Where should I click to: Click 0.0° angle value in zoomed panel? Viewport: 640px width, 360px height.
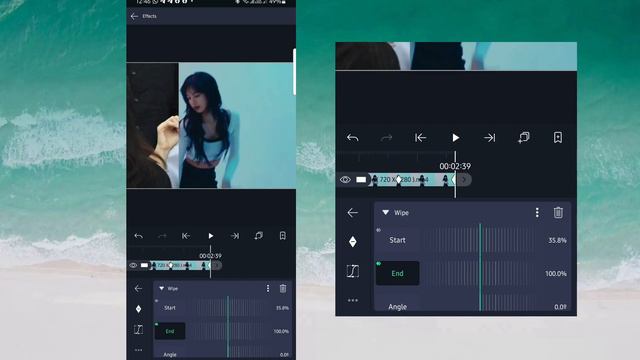click(560, 307)
